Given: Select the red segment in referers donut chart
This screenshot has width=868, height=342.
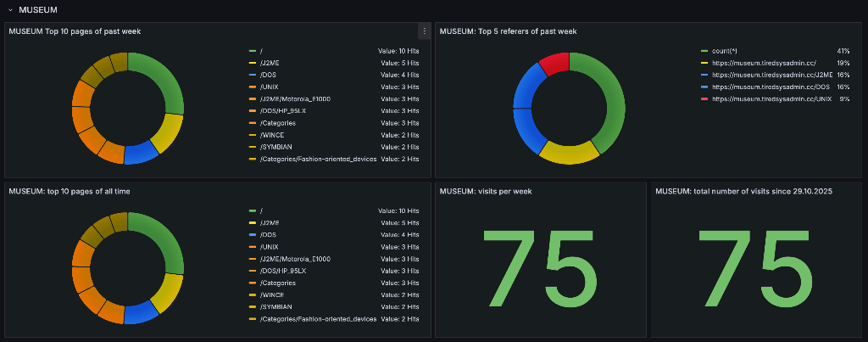Looking at the screenshot, I should click(555, 63).
